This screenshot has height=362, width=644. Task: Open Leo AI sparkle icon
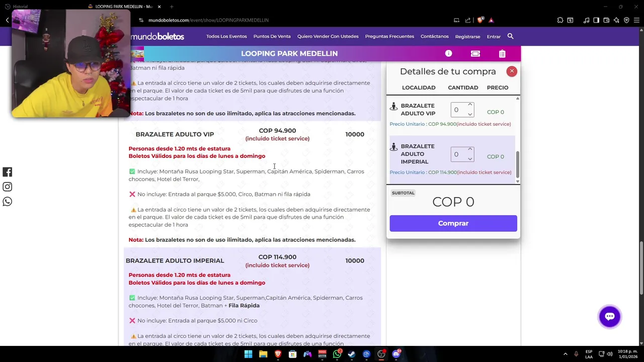[616, 20]
